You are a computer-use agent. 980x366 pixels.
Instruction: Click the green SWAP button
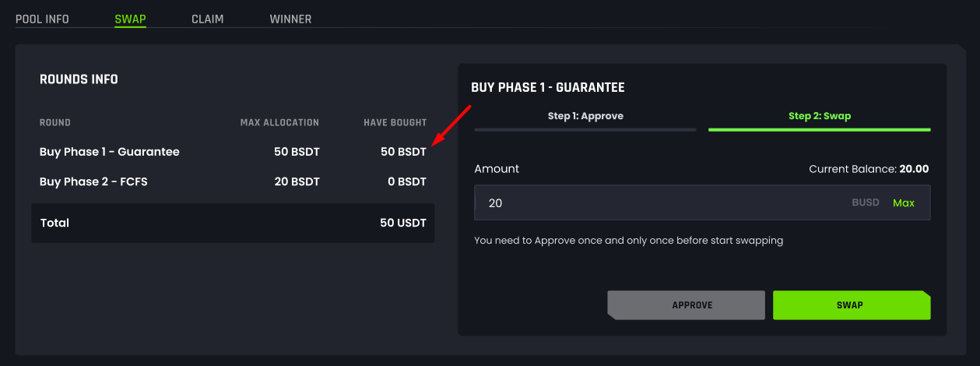pyautogui.click(x=852, y=305)
